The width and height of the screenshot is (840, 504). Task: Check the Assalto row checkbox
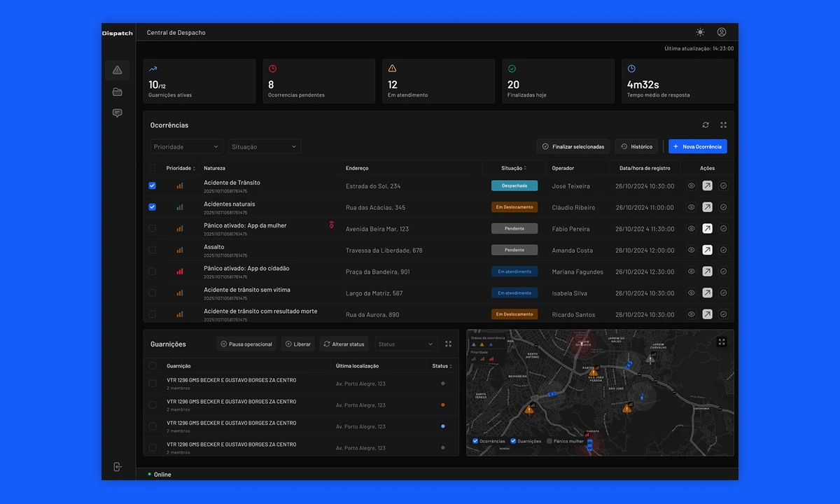[152, 250]
